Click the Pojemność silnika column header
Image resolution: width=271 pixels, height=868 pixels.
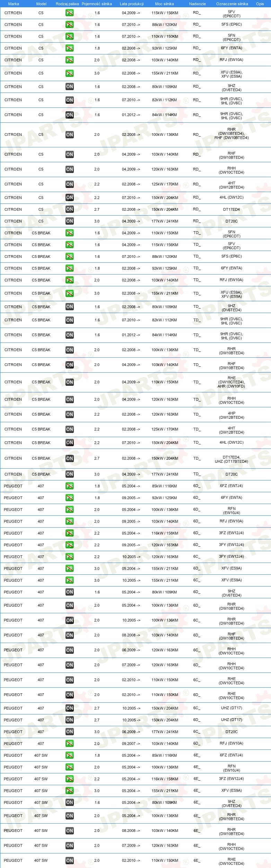pos(97,4)
